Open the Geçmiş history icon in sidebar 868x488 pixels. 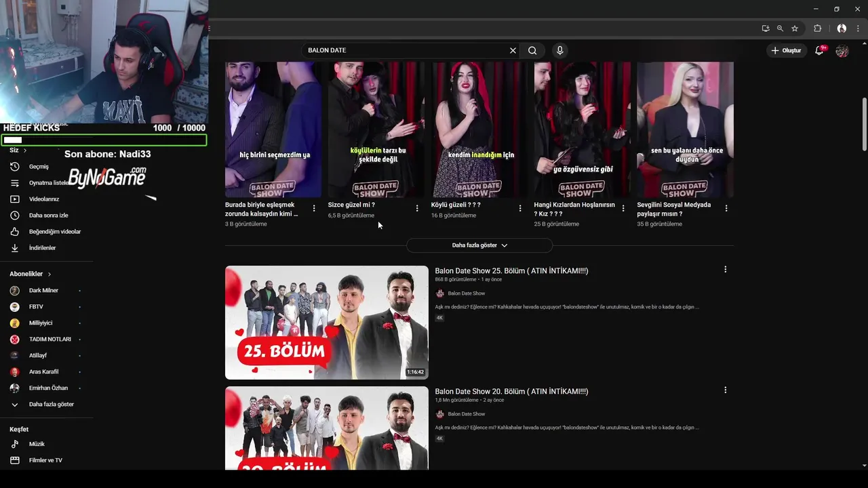[15, 167]
